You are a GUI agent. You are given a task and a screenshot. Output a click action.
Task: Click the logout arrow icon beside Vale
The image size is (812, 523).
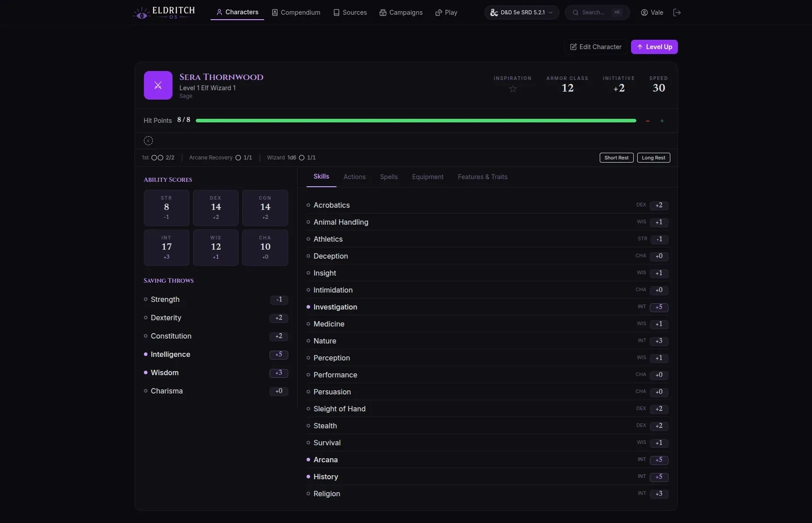[677, 13]
